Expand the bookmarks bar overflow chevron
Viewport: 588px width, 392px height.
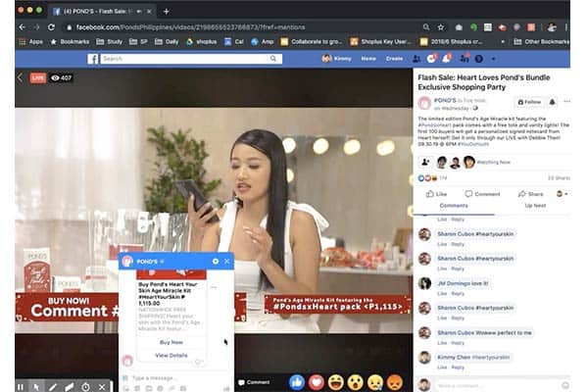point(503,41)
